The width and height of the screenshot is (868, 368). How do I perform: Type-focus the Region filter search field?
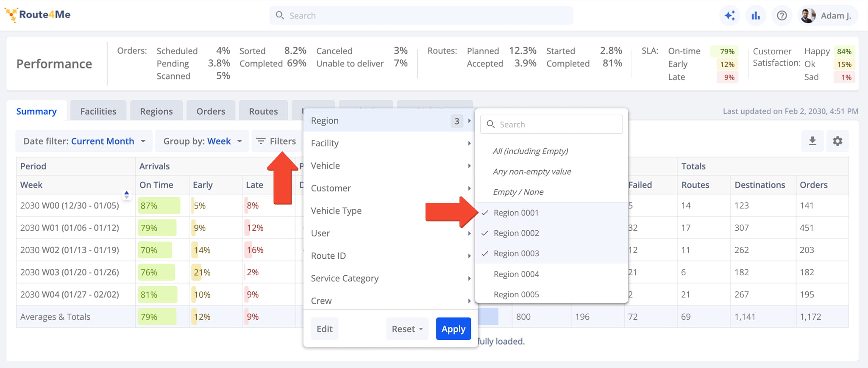pos(551,124)
